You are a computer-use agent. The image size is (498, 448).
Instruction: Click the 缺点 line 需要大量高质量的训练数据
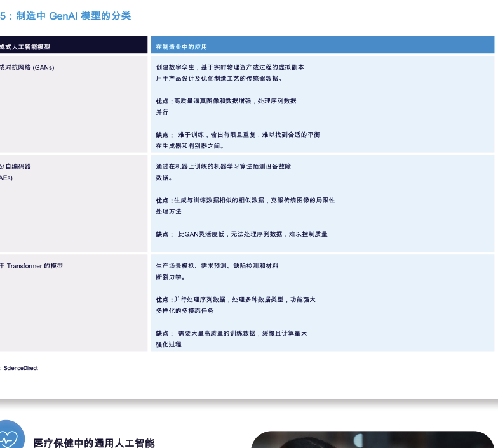click(x=231, y=333)
